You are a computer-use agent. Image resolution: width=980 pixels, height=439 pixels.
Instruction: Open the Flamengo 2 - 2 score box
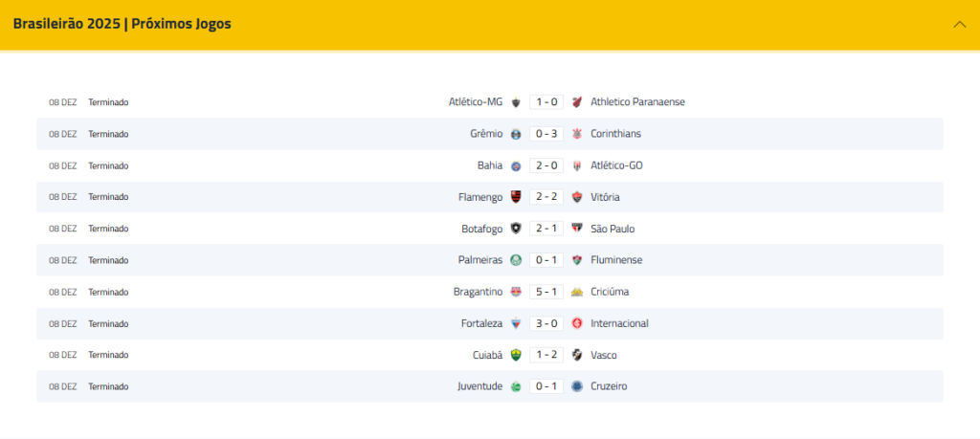coord(546,197)
